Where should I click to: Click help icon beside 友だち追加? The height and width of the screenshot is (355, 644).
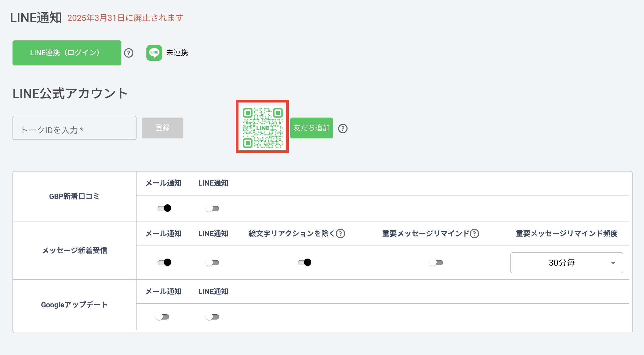tap(343, 128)
